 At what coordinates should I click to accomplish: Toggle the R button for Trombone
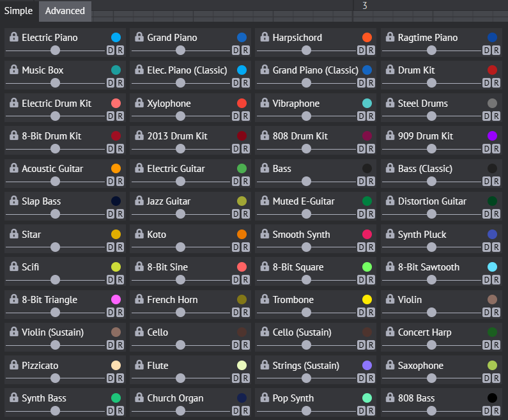pos(371,313)
